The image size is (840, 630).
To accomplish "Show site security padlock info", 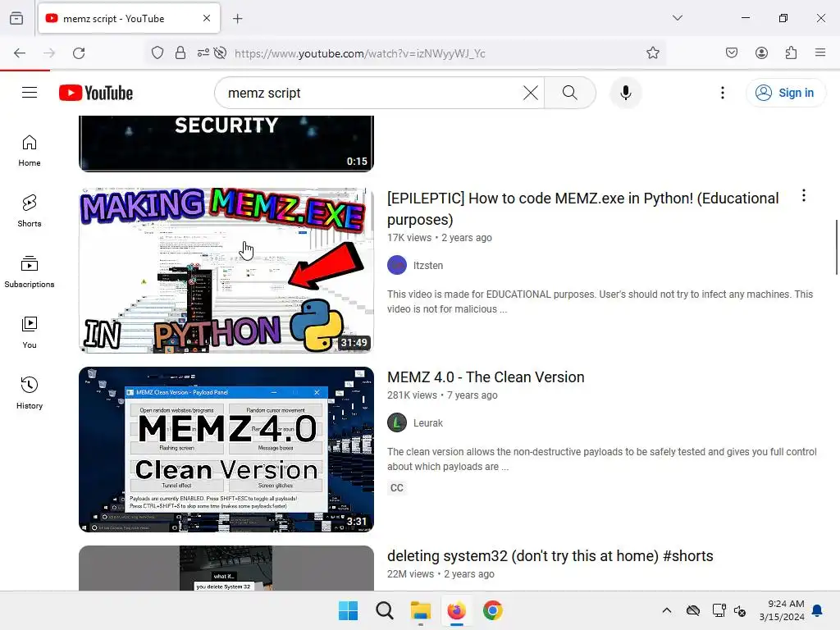I will click(180, 53).
